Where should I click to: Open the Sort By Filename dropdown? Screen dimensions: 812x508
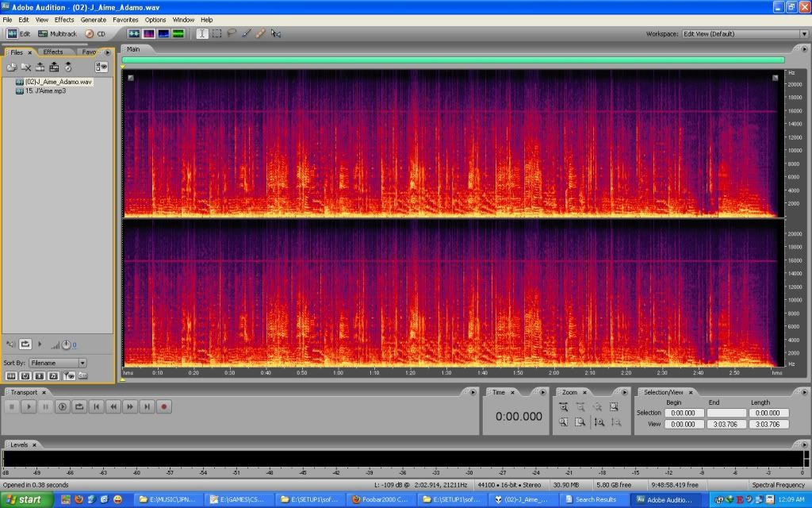point(57,363)
